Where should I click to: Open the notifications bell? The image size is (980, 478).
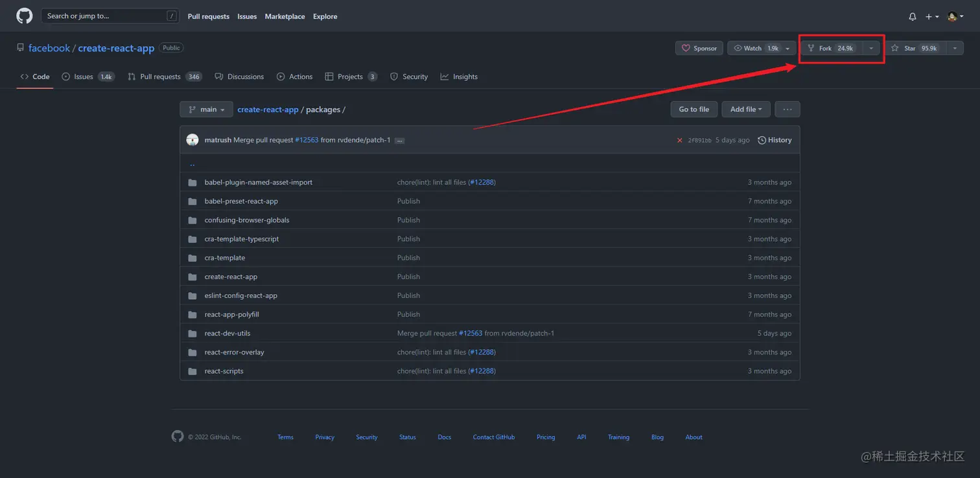tap(913, 17)
